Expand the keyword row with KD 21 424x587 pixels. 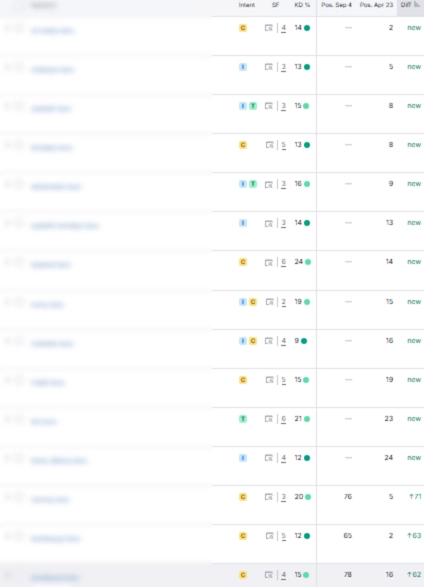(7, 419)
